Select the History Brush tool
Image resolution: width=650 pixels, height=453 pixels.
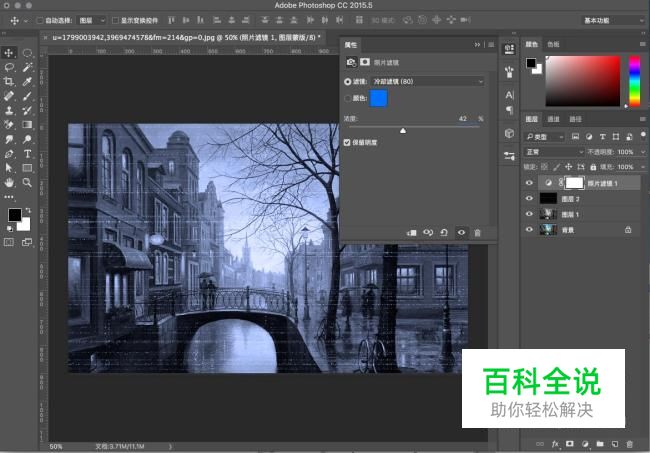pos(27,111)
